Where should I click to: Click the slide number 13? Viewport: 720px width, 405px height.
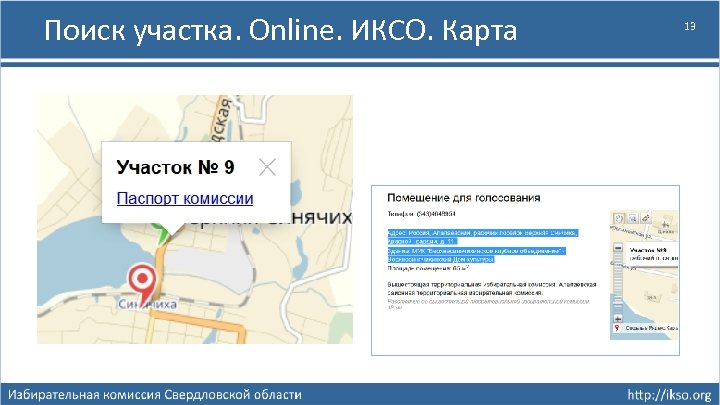pyautogui.click(x=690, y=27)
